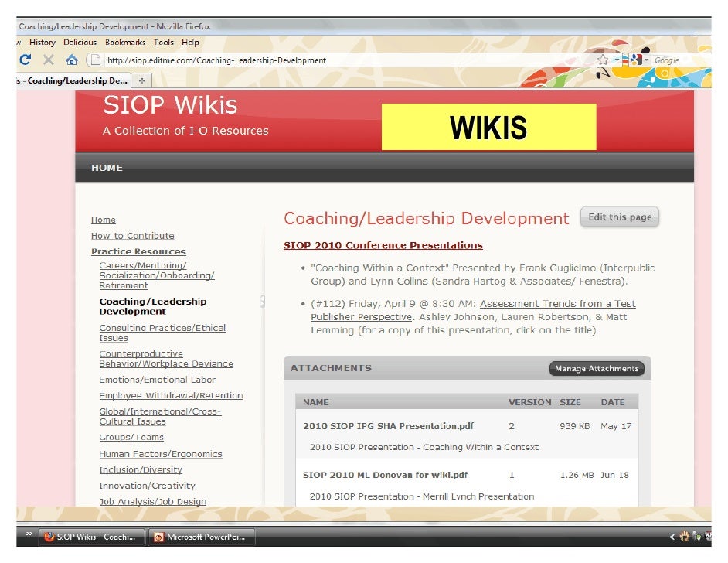Open Employee Withdrawal/Retention link
728x563 pixels.
pos(171,395)
